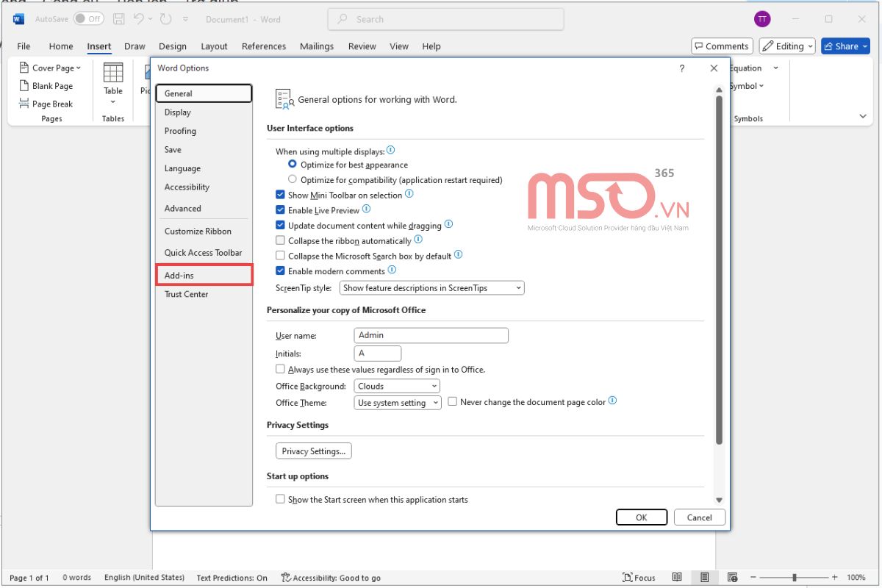882x588 pixels.
Task: Open the File tab
Action: coord(24,46)
